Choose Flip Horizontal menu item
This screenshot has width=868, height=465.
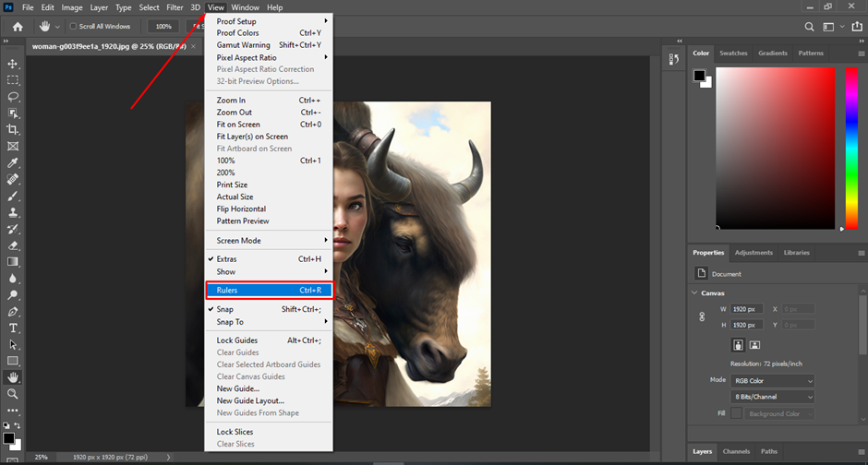(269, 209)
